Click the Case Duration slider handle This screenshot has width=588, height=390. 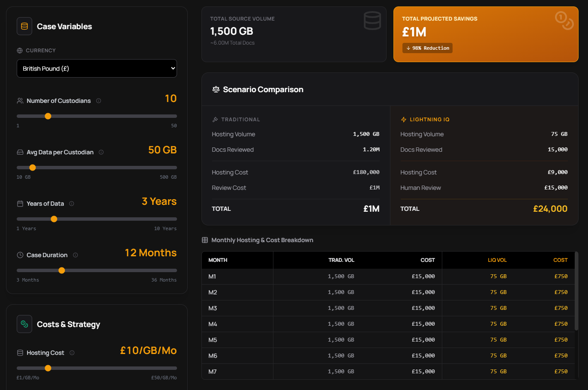(61, 270)
